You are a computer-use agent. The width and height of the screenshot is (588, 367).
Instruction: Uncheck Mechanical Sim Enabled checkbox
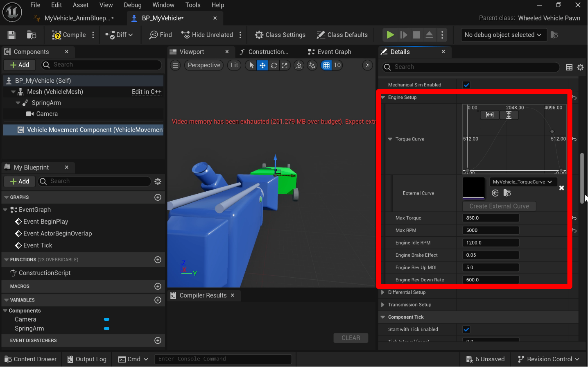tap(466, 85)
